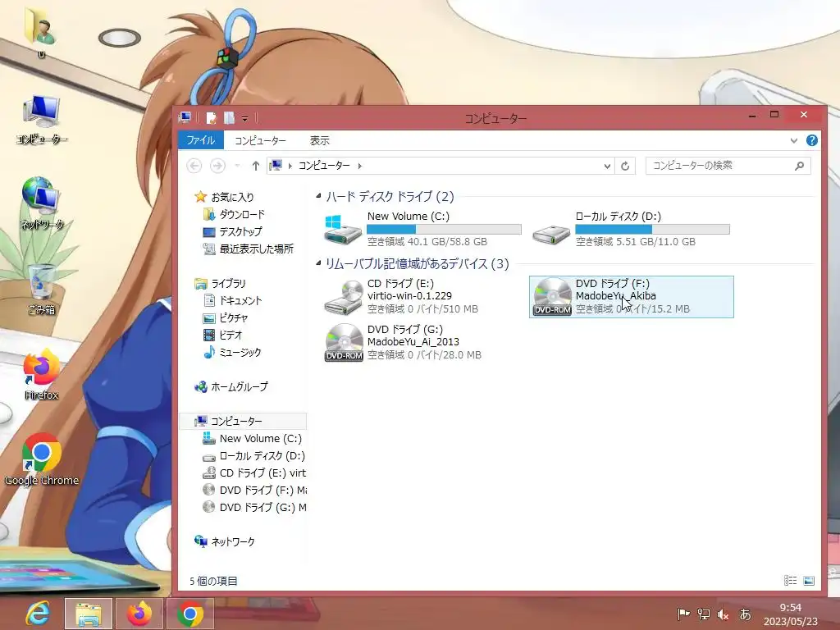Switch to details view in status bar
Image resolution: width=840 pixels, height=630 pixels.
pyautogui.click(x=790, y=581)
